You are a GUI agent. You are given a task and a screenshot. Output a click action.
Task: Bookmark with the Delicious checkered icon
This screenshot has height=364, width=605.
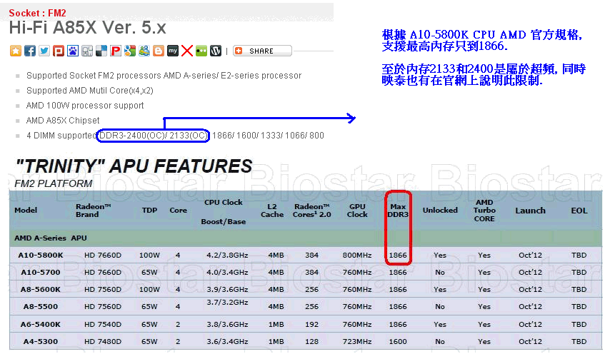pyautogui.click(x=101, y=51)
